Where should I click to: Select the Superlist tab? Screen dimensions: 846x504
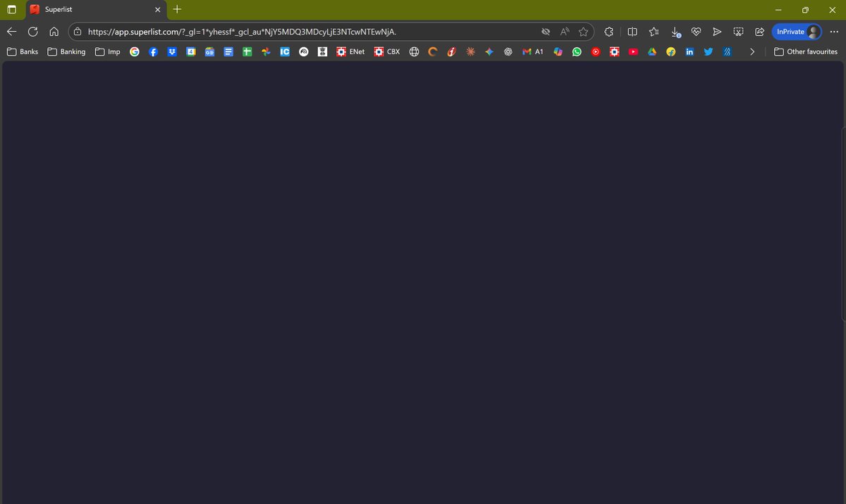(x=95, y=10)
